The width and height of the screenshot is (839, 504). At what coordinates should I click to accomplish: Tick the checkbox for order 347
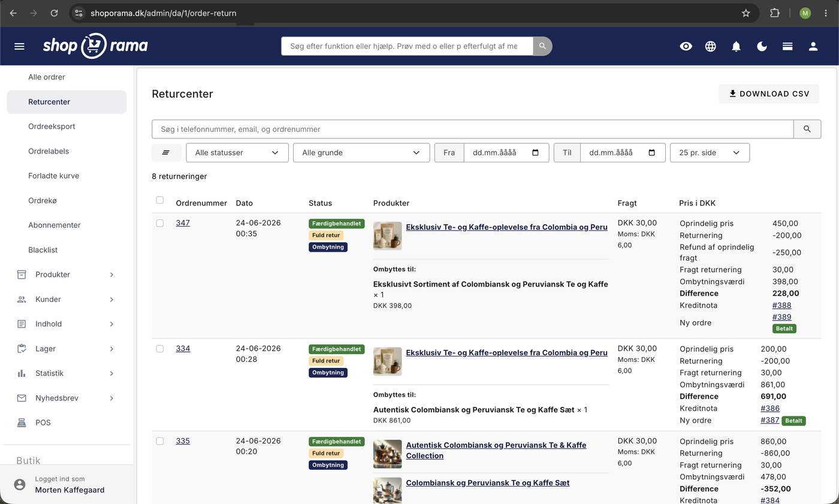159,223
